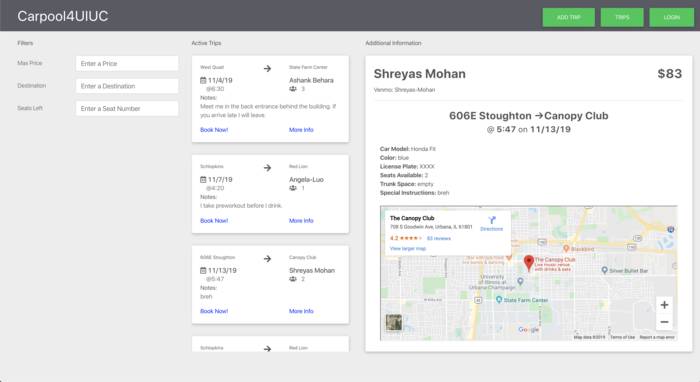Select the Seats Left number field

pyautogui.click(x=127, y=108)
